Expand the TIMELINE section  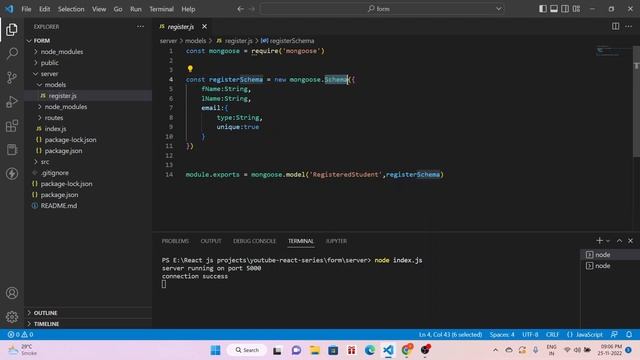[x=88, y=324]
